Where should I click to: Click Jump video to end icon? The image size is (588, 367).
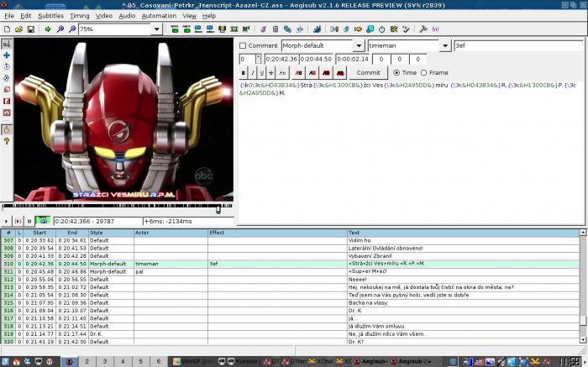[186, 29]
